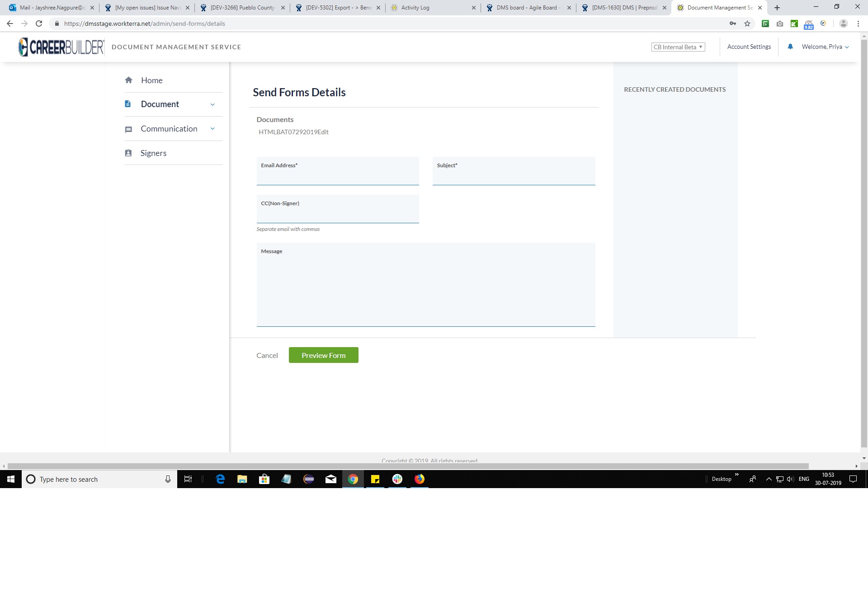Open Account Settings
868x602 pixels.
[749, 47]
